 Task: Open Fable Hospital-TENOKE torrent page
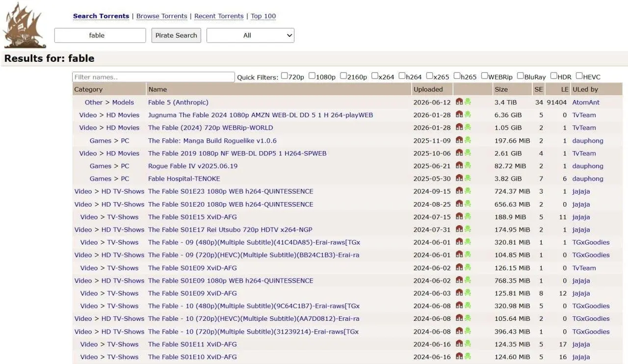click(184, 179)
